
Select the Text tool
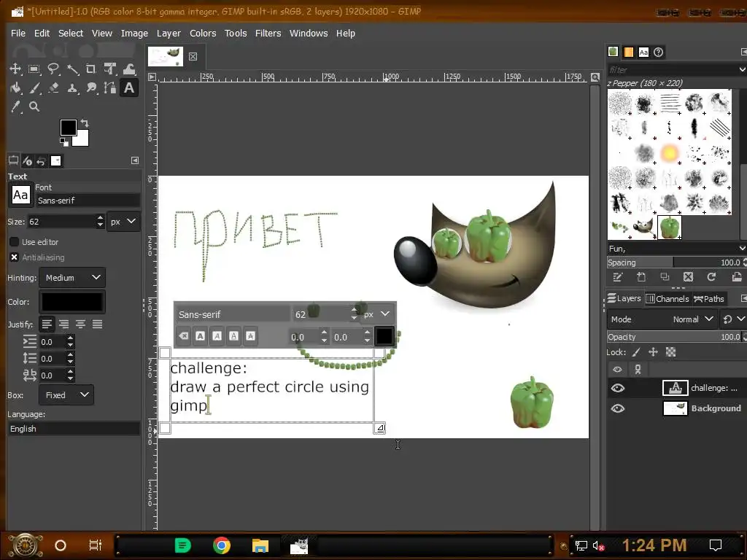(x=129, y=88)
